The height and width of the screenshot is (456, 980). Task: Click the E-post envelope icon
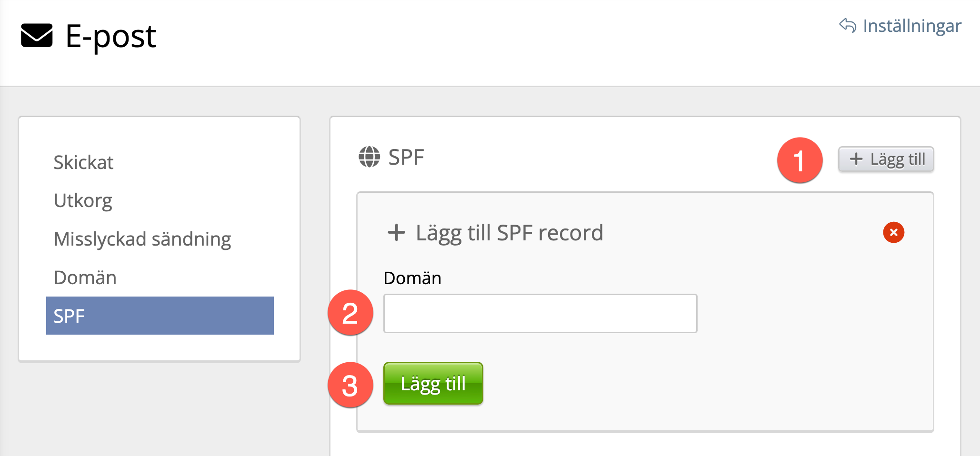tap(37, 36)
